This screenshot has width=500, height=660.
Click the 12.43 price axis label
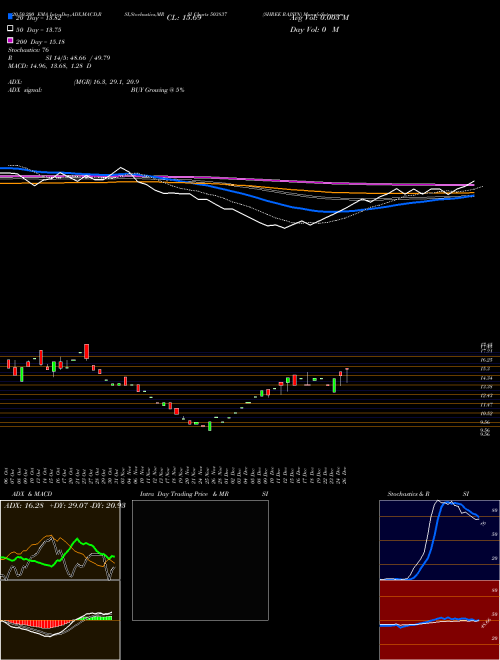click(486, 395)
